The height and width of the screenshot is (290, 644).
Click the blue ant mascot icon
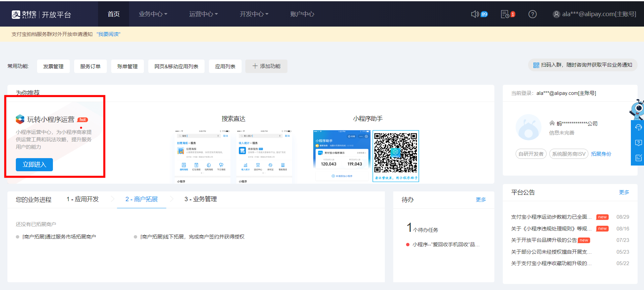pyautogui.click(x=637, y=109)
